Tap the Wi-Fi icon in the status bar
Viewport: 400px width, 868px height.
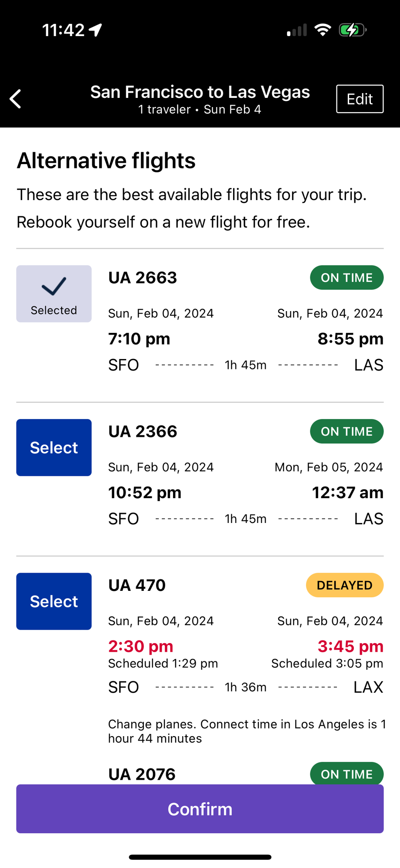coord(323,30)
